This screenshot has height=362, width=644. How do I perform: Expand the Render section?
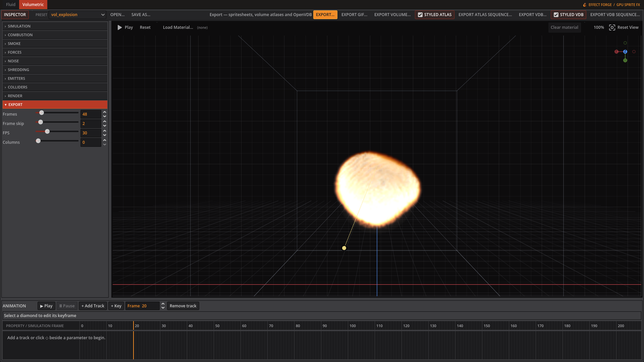[55, 96]
